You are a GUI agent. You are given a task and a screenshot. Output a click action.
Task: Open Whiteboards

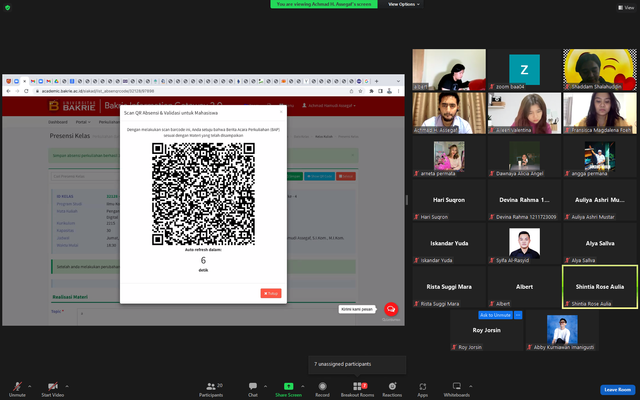pyautogui.click(x=457, y=389)
